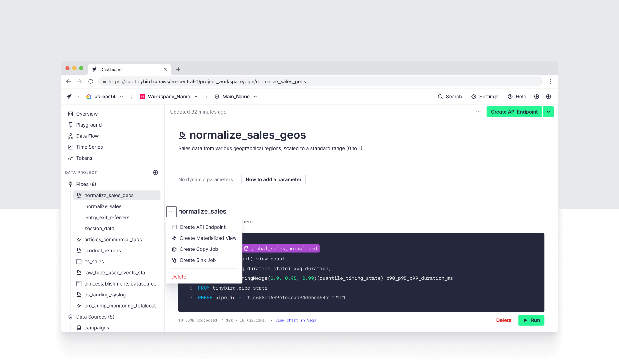Screen dimensions: 619x364
Task: Open node options three-dot menu
Action: 171,212
